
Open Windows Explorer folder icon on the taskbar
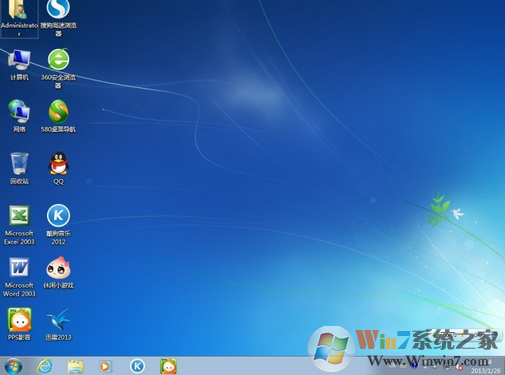point(76,366)
